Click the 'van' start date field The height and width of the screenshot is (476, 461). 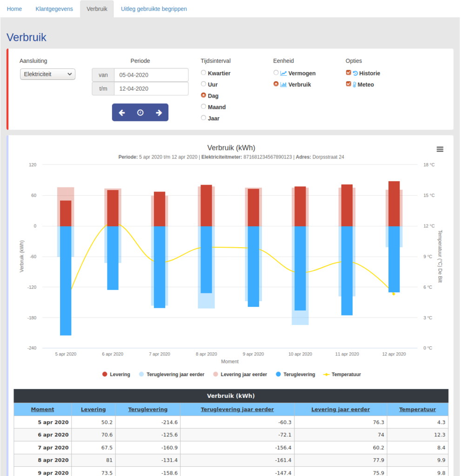pos(151,75)
